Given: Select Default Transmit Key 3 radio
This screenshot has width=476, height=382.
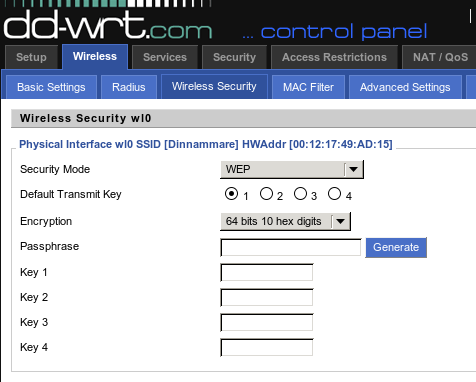Looking at the screenshot, I should click(300, 194).
